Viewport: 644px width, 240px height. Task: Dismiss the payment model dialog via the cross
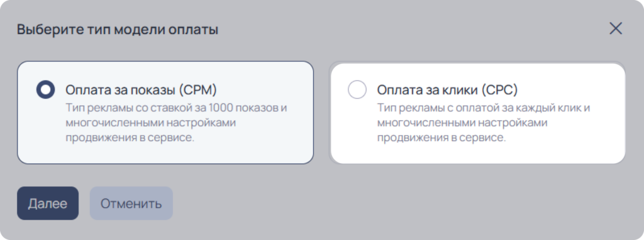click(616, 28)
